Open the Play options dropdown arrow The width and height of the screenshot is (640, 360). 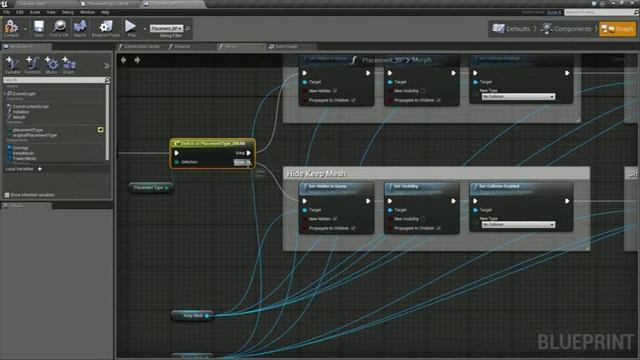(x=144, y=29)
